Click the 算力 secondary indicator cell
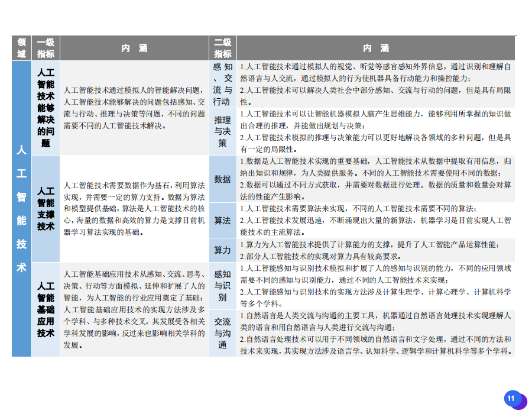Image resolution: width=532 pixels, height=417 pixels. click(222, 250)
